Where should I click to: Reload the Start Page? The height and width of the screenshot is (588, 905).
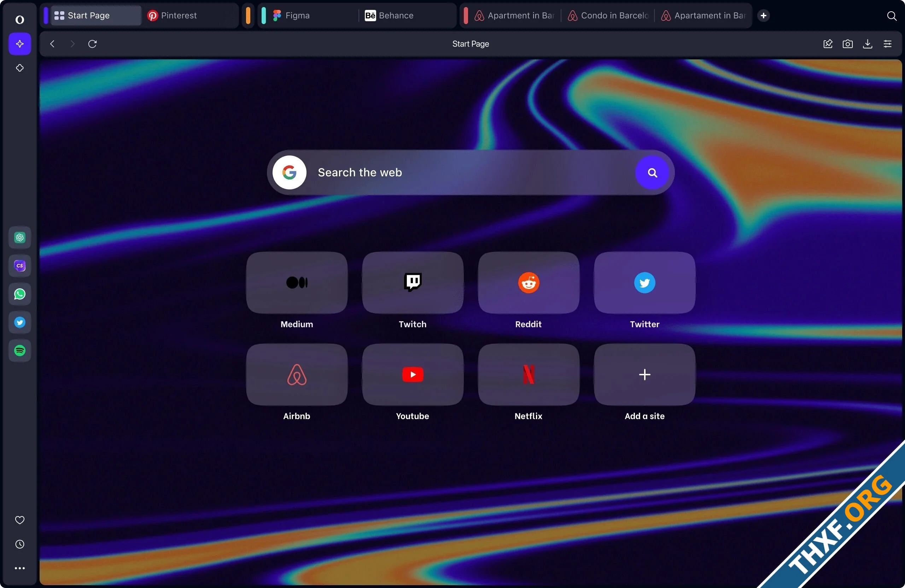(x=92, y=44)
